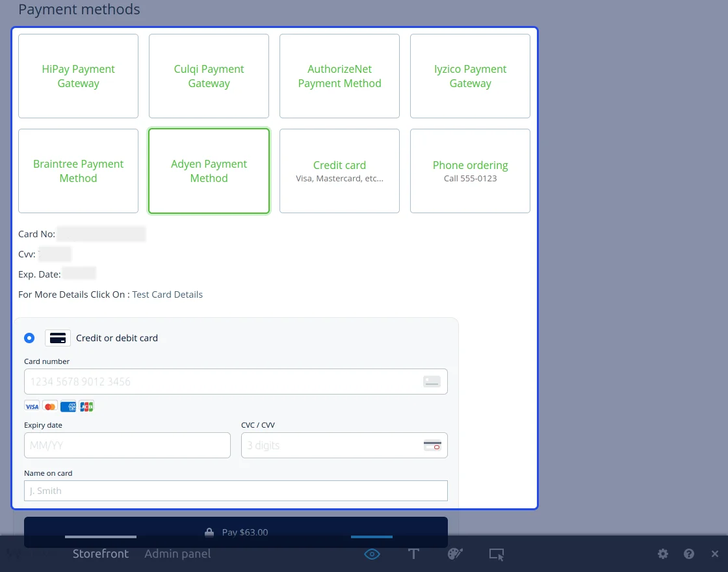The width and height of the screenshot is (728, 572).
Task: Open settings gear in bottom bar
Action: (x=663, y=554)
